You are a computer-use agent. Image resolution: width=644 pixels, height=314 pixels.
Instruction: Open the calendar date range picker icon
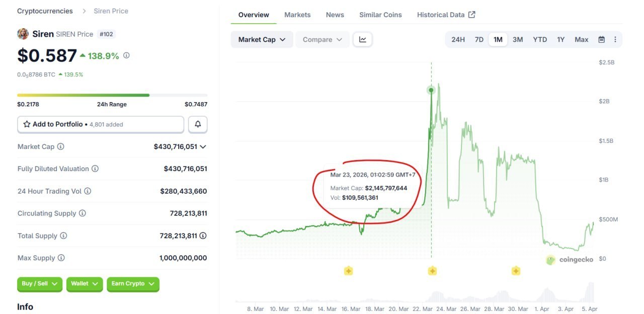[601, 39]
